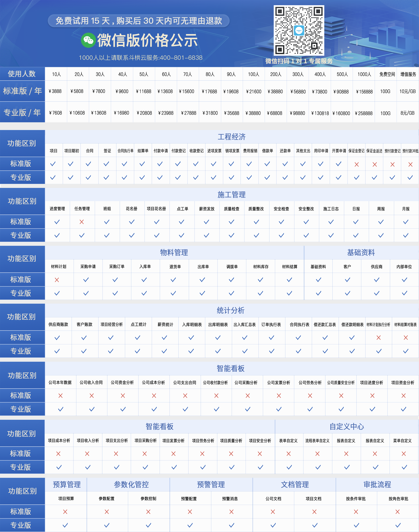Click the 物料管理 section heading
The height and width of the screenshot is (532, 419).
[174, 253]
